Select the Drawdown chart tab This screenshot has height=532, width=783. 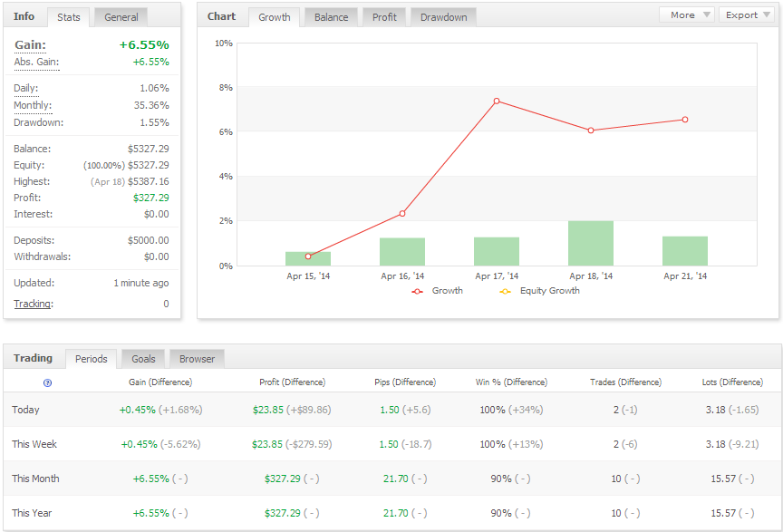(443, 17)
